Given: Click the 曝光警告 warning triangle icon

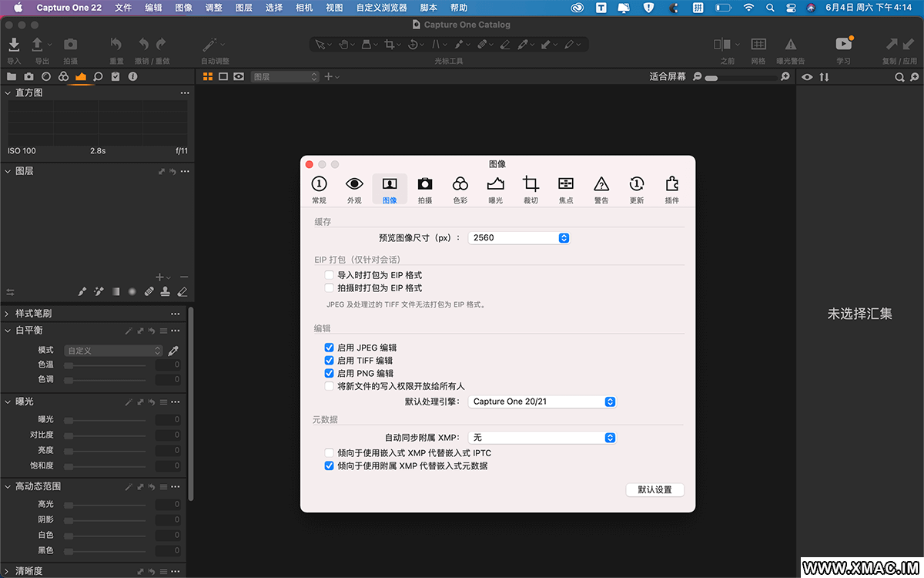Looking at the screenshot, I should click(791, 45).
